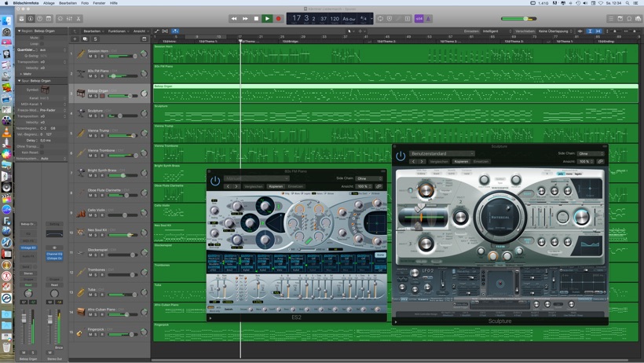Toggle the metronome button

pyautogui.click(x=427, y=19)
